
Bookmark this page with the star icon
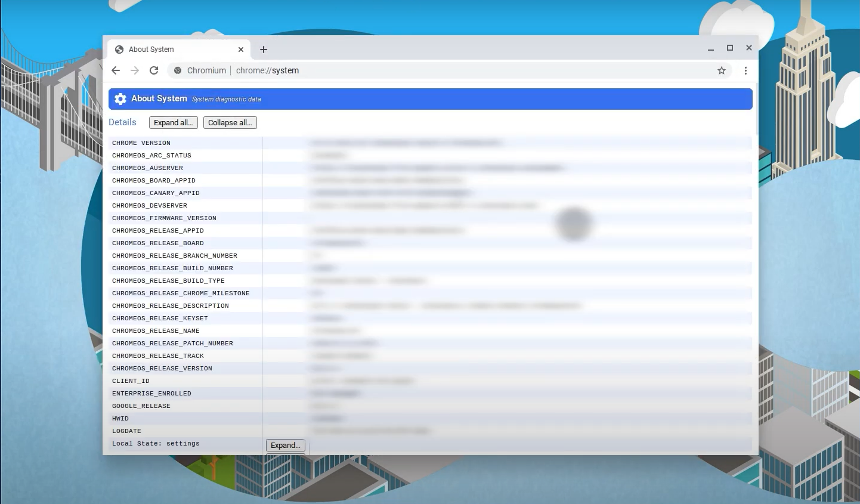click(722, 70)
